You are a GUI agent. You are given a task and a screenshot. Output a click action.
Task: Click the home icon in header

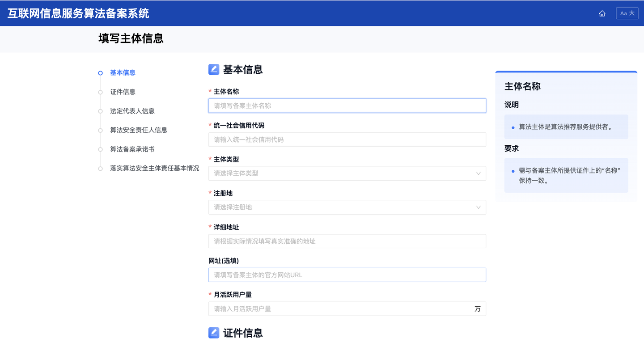pos(602,13)
